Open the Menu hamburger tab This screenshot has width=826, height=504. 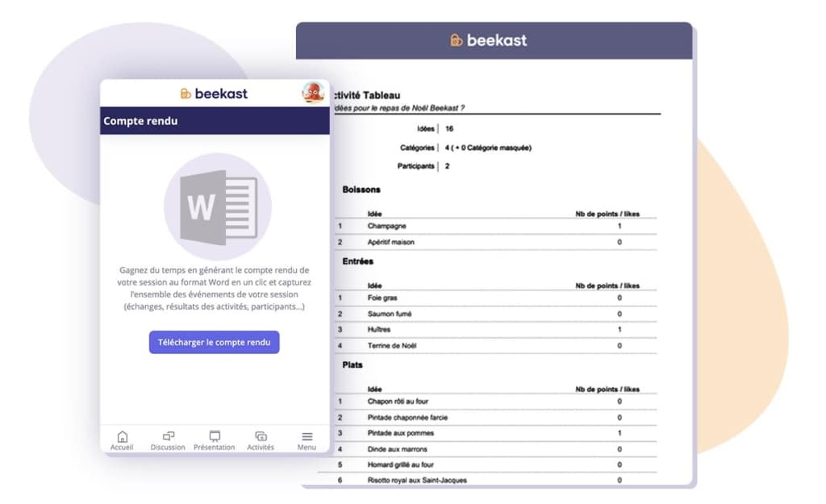(x=307, y=440)
